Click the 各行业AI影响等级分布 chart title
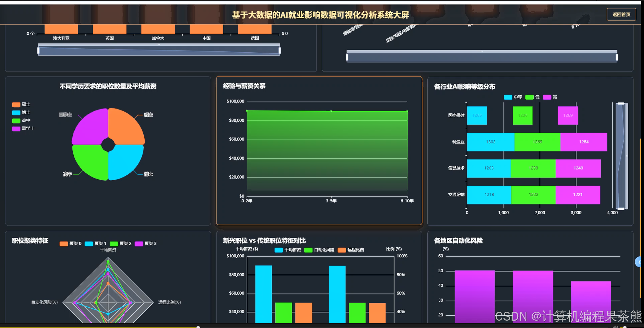Viewport: 644px width, 328px height. point(465,87)
